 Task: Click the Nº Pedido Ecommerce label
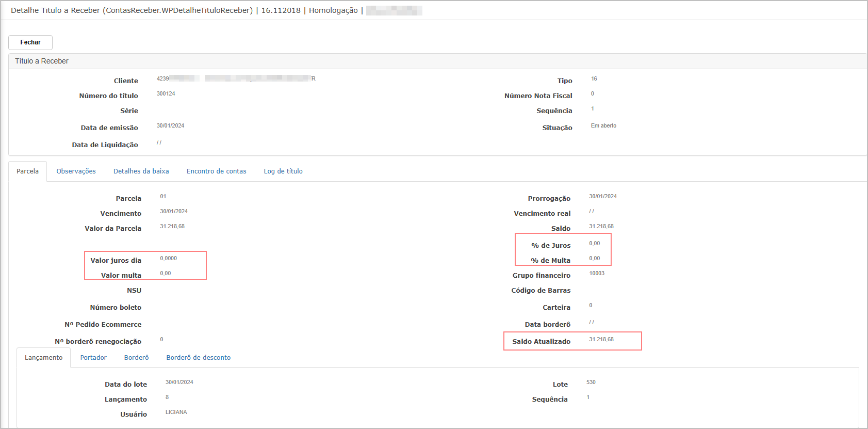click(103, 325)
